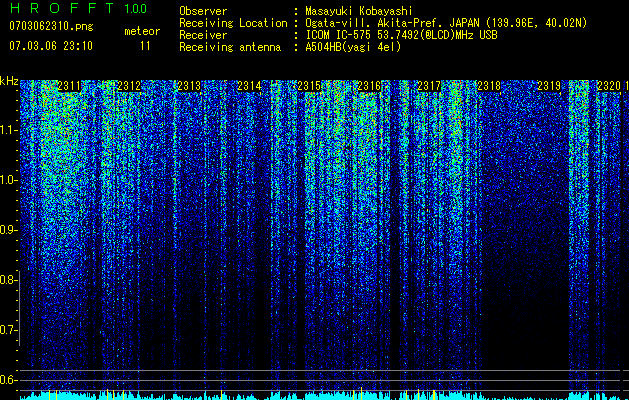The height and width of the screenshot is (400, 629).
Task: Click the meteor count label
Action: tap(142, 31)
